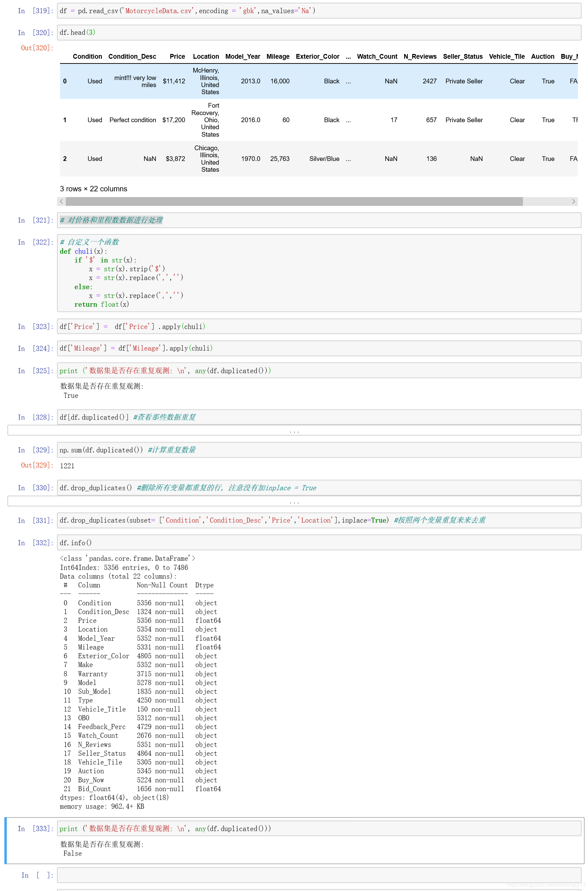Click the N_Reviews column header
Image resolution: width=588 pixels, height=891 pixels.
[x=420, y=57]
